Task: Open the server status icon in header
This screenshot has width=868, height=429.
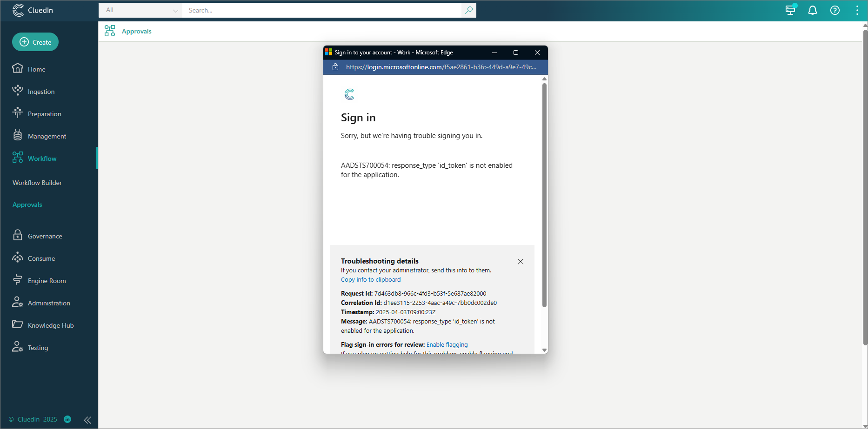Action: pos(790,10)
